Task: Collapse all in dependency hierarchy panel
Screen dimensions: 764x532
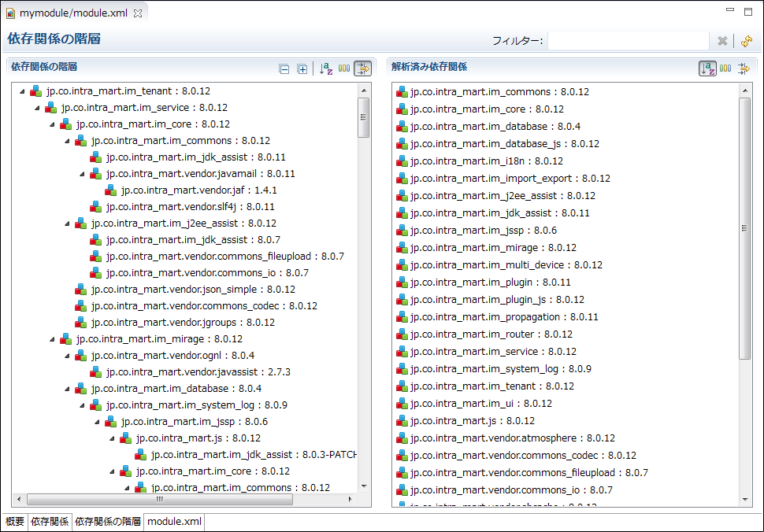Action: [x=284, y=69]
